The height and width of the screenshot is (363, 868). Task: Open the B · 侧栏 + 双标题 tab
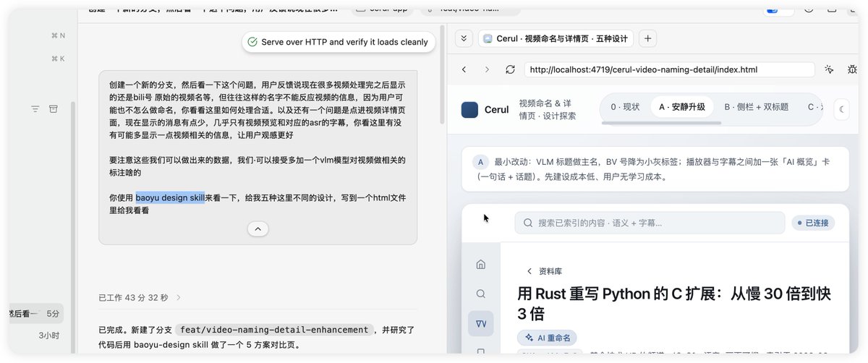pyautogui.click(x=756, y=107)
